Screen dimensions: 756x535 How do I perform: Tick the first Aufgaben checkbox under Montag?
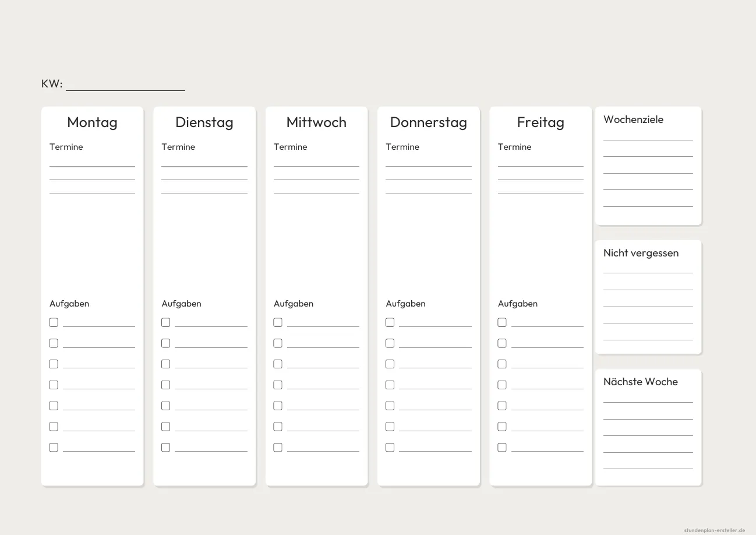click(54, 322)
